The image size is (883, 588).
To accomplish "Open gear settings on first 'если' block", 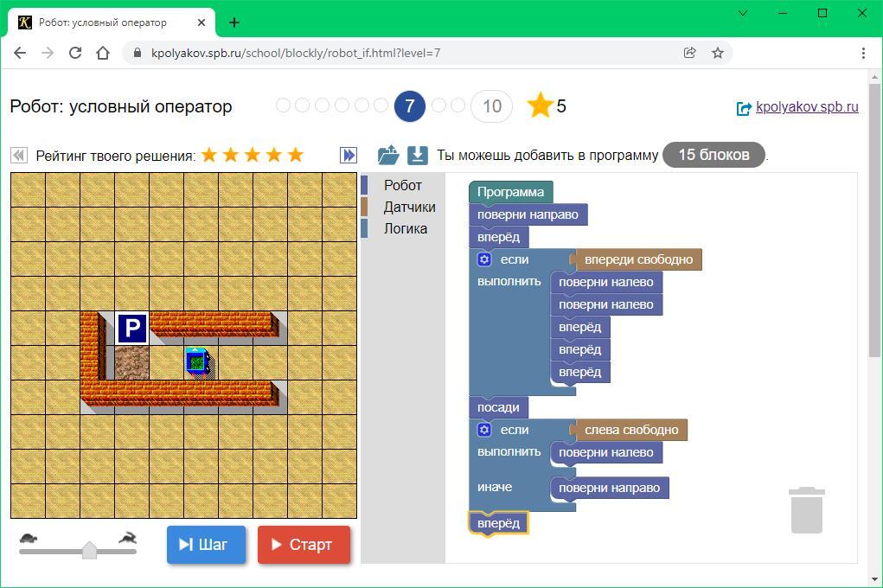I will [x=484, y=259].
